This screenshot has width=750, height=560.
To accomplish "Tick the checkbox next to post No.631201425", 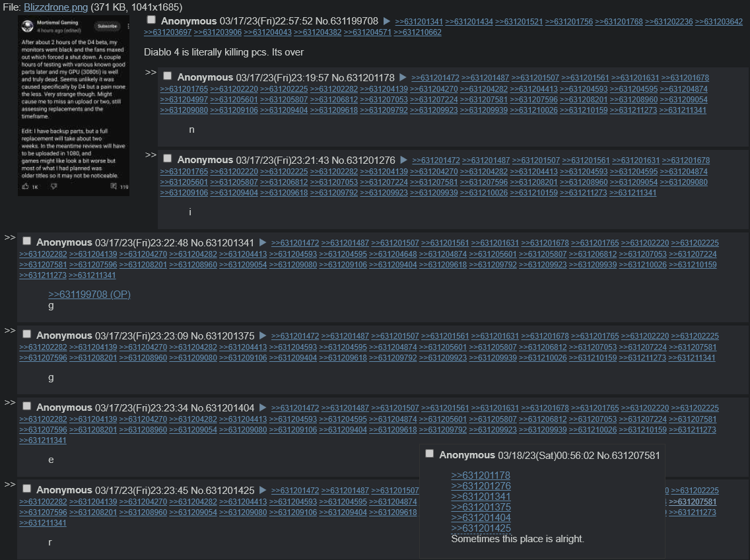I will (x=27, y=489).
